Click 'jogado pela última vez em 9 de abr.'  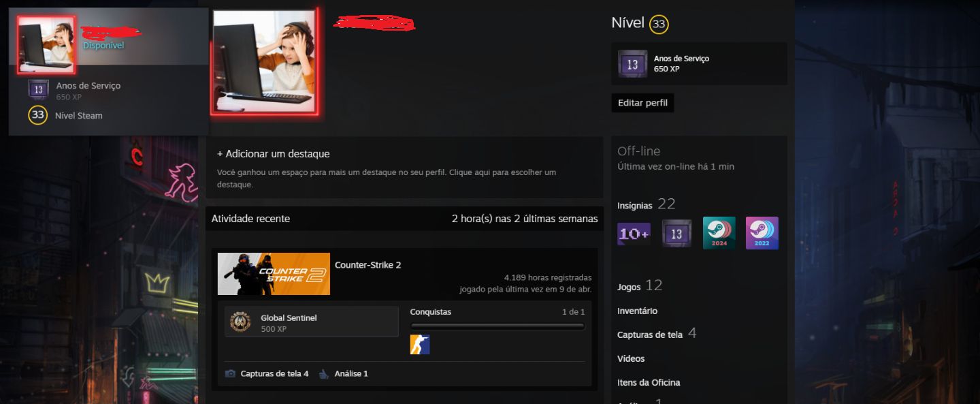pos(525,289)
